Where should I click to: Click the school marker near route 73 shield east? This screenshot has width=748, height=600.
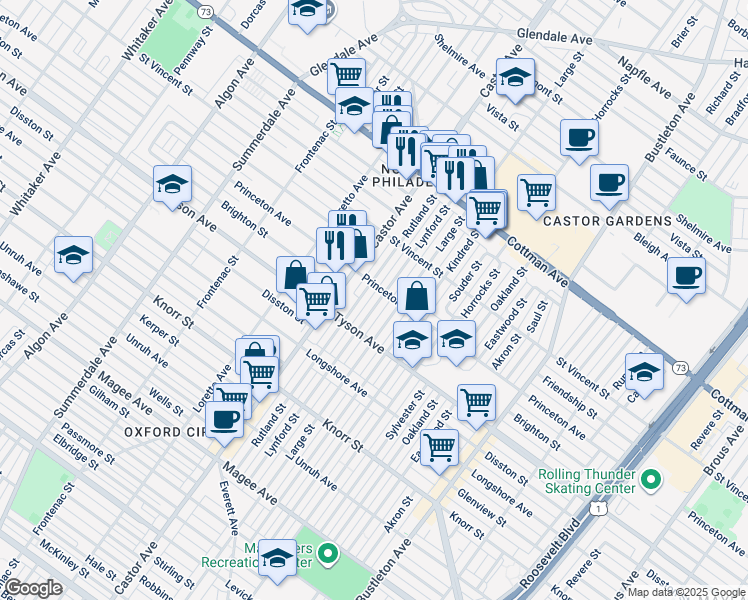(x=644, y=373)
